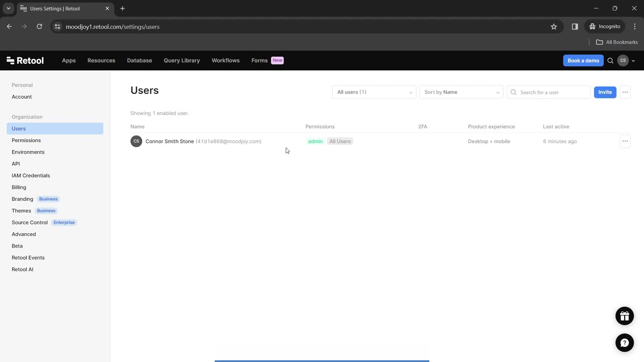Click the three-dot menu for Connor Stone

pyautogui.click(x=625, y=141)
